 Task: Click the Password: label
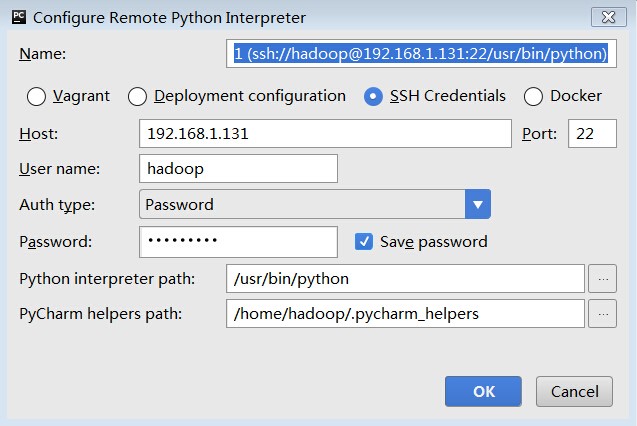[x=56, y=242]
